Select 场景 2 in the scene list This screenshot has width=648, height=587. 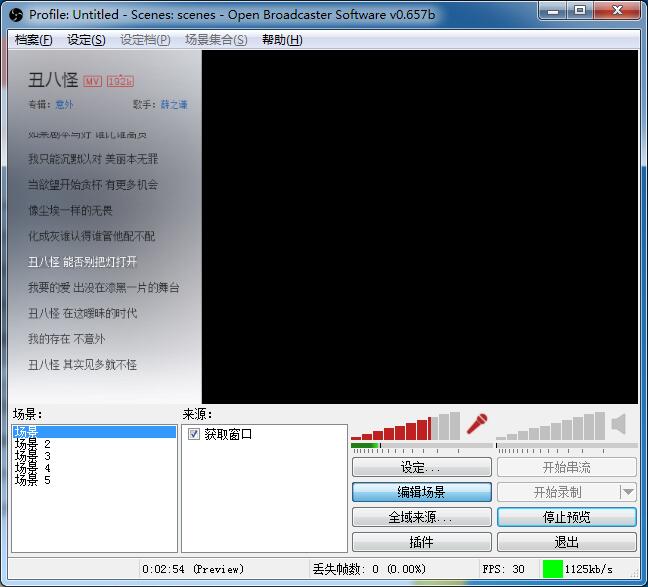tap(94, 444)
